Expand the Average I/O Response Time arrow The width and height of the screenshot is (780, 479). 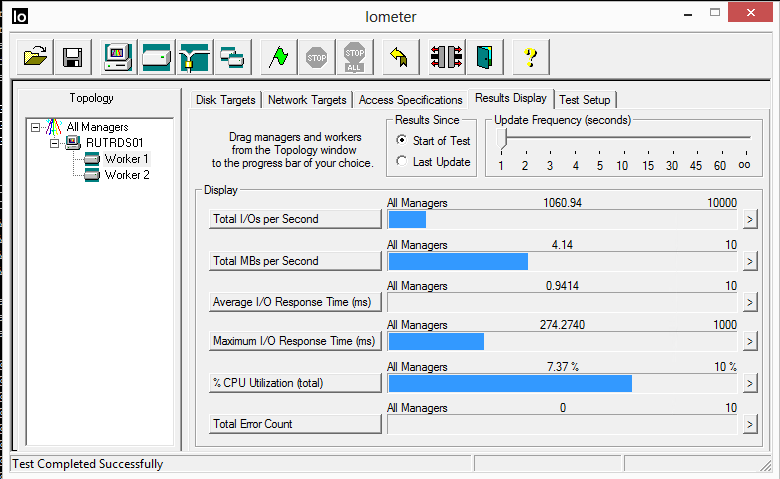(750, 302)
